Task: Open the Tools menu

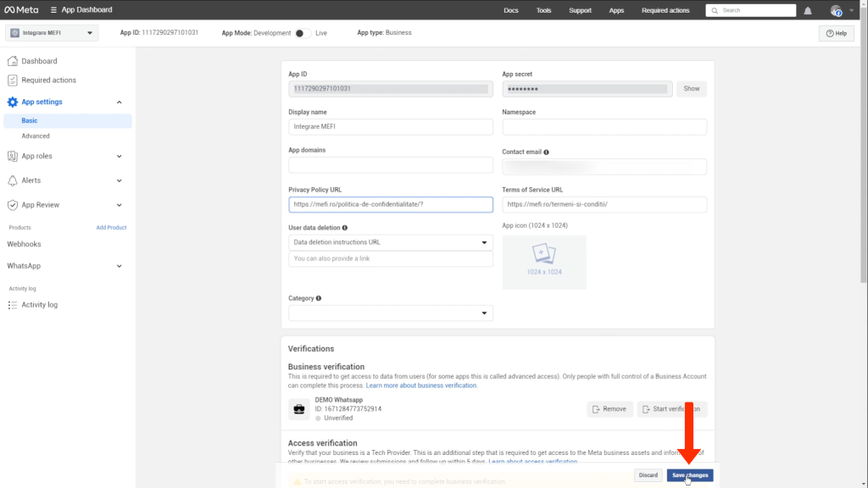Action: tap(543, 10)
